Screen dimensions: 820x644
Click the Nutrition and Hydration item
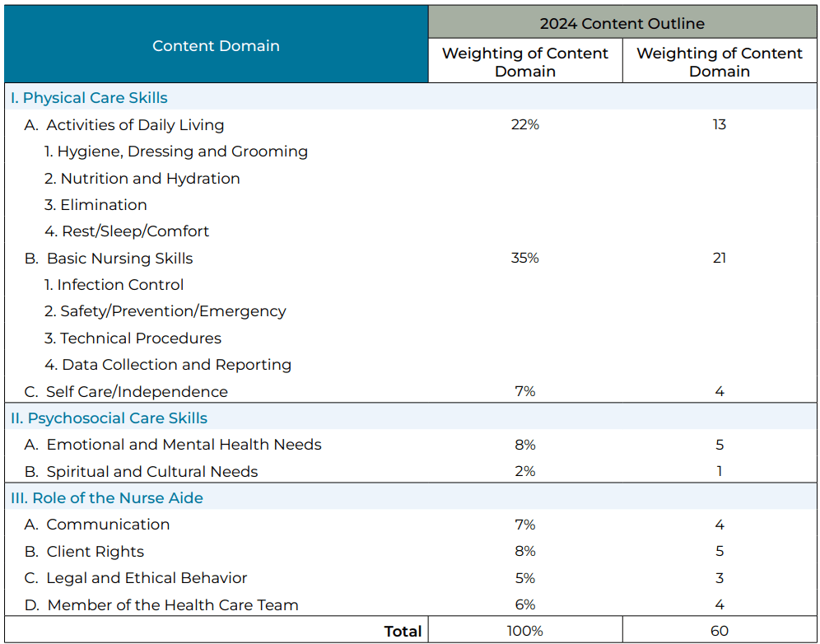(x=142, y=179)
